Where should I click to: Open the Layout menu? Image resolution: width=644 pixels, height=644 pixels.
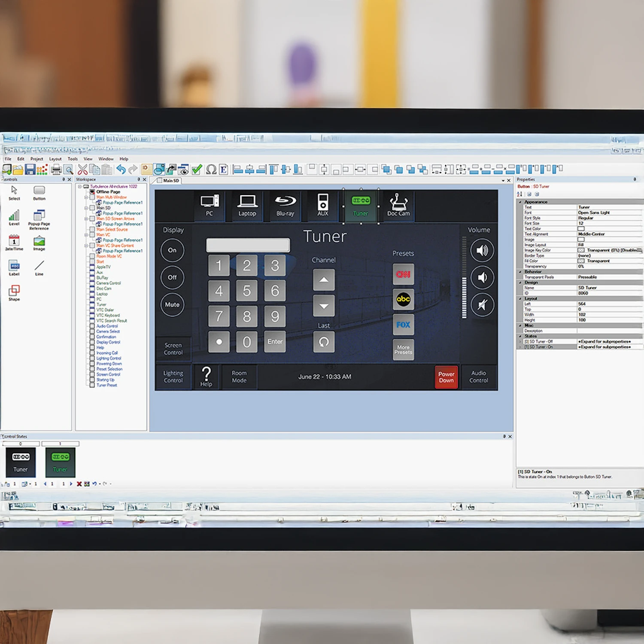55,159
